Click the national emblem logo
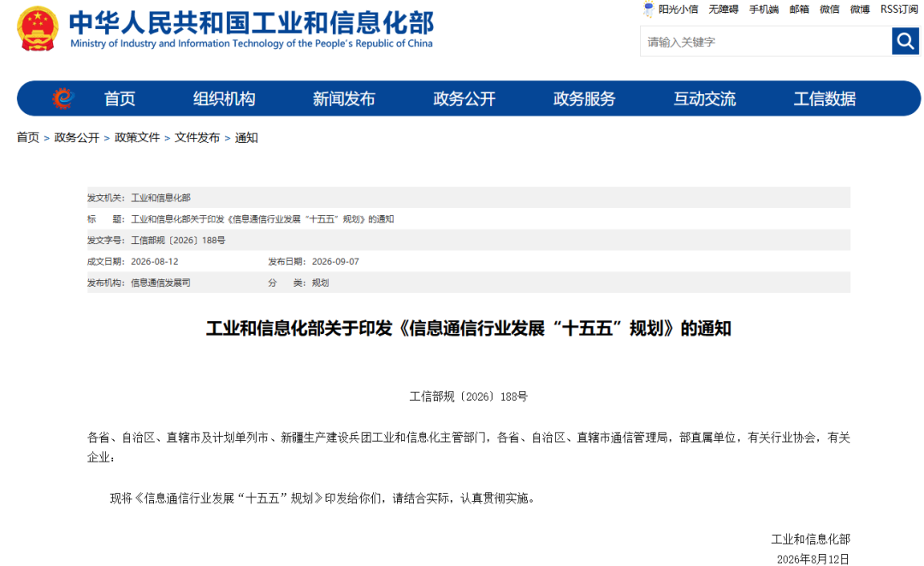924x566 pixels. [x=38, y=29]
